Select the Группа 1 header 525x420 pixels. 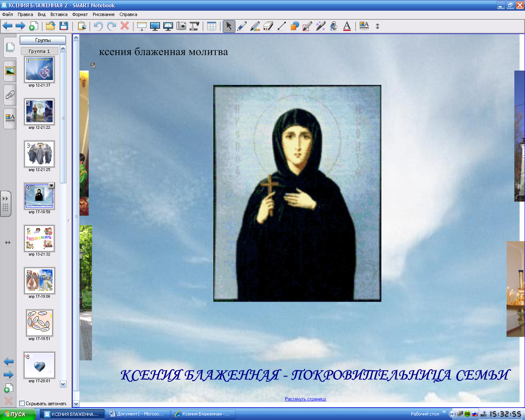tap(39, 51)
